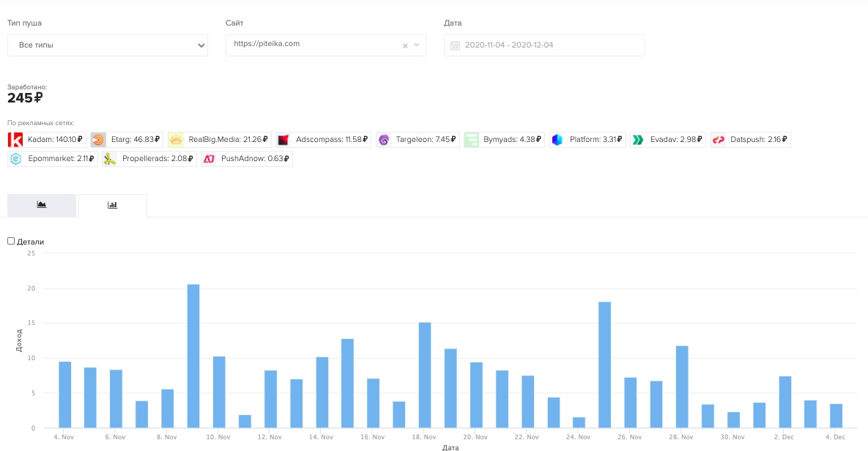
Task: Click the 'Доход' y-axis title
Action: [19, 340]
